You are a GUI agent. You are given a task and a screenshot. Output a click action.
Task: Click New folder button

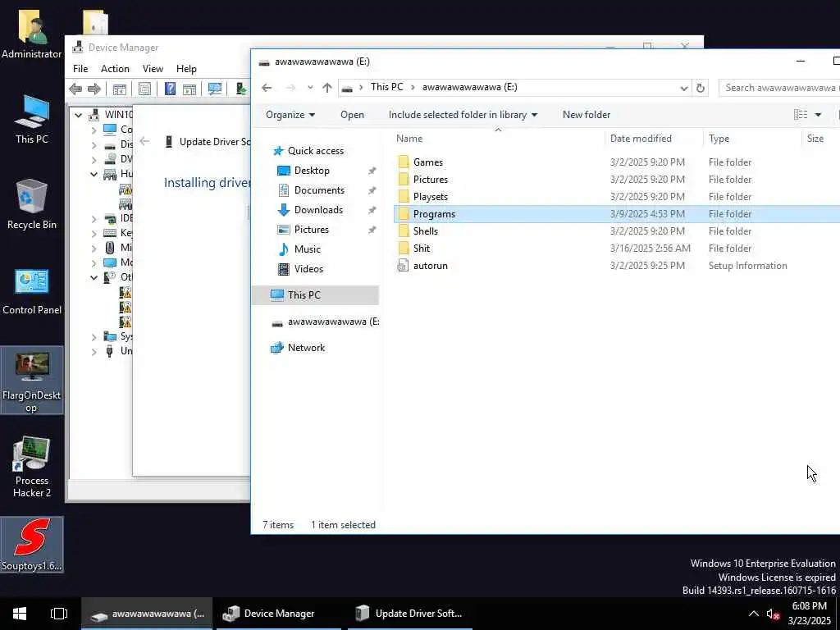[586, 115]
